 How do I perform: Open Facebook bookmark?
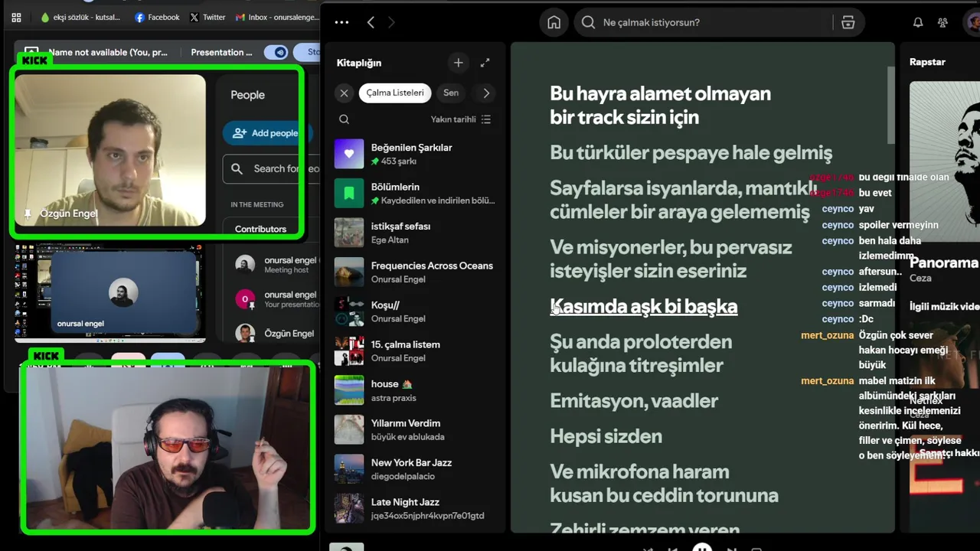[157, 17]
